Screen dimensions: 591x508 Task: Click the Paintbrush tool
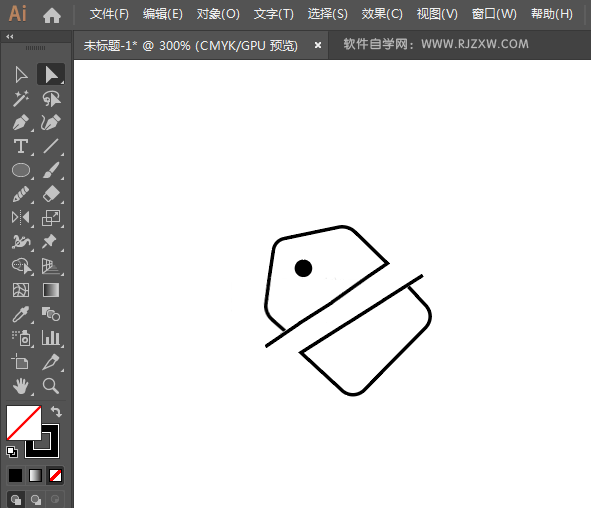(x=51, y=170)
